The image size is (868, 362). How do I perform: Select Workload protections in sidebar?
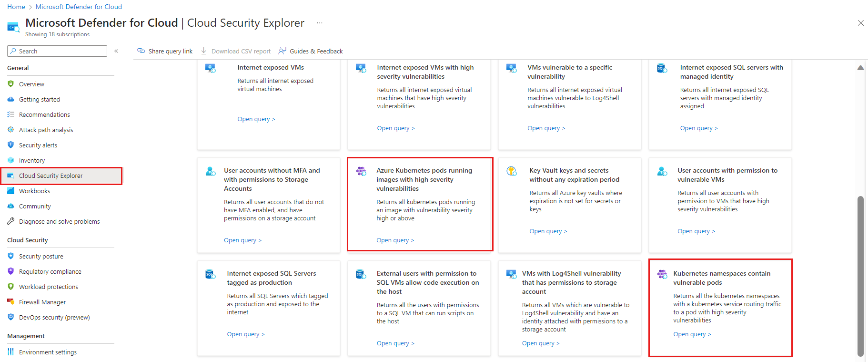49,287
